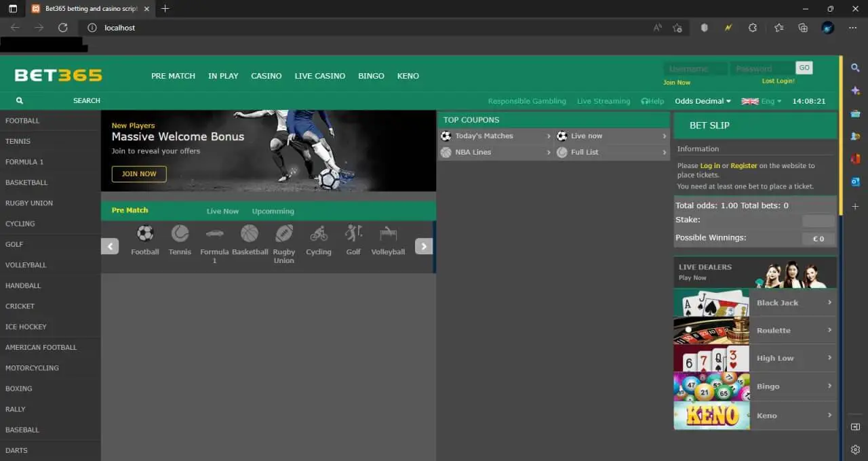Image resolution: width=868 pixels, height=461 pixels.
Task: Open Black Jack live dealer game
Action: pos(755,302)
